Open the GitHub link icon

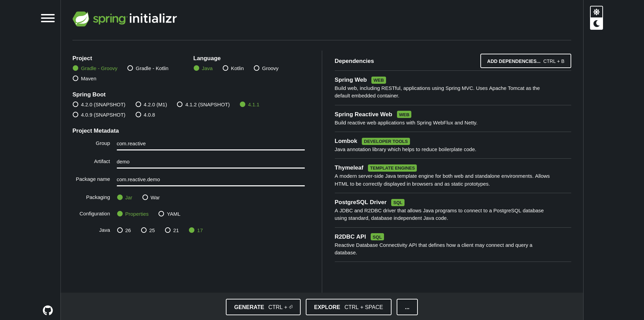click(48, 310)
